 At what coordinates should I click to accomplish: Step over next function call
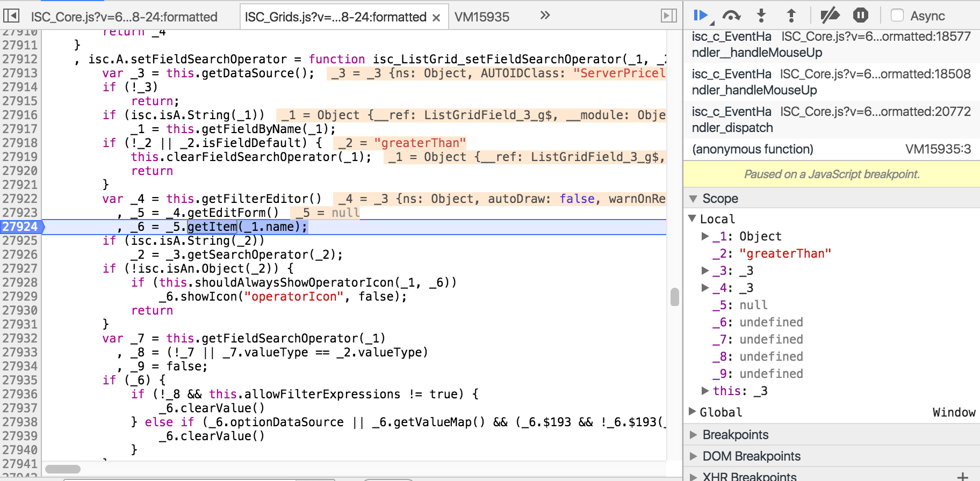tap(731, 16)
